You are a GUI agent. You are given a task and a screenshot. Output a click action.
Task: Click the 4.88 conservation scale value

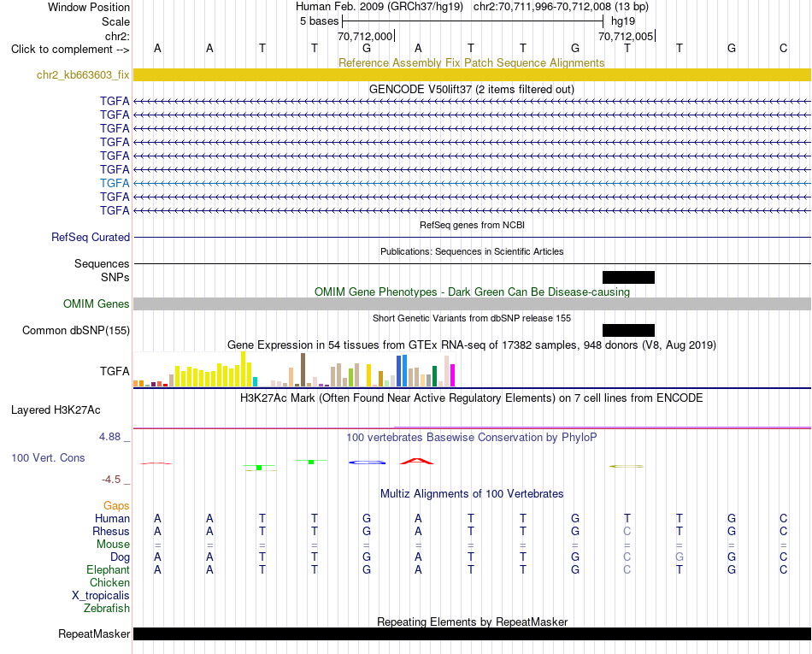tap(109, 437)
